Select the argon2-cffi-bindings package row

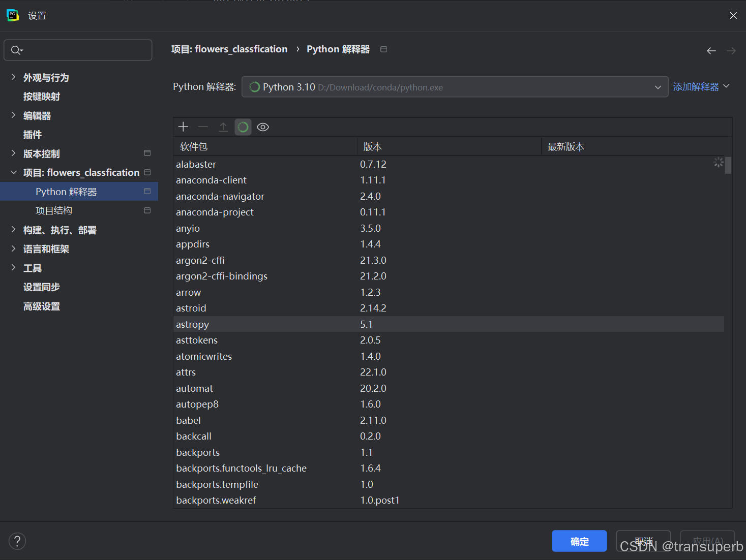(x=449, y=276)
